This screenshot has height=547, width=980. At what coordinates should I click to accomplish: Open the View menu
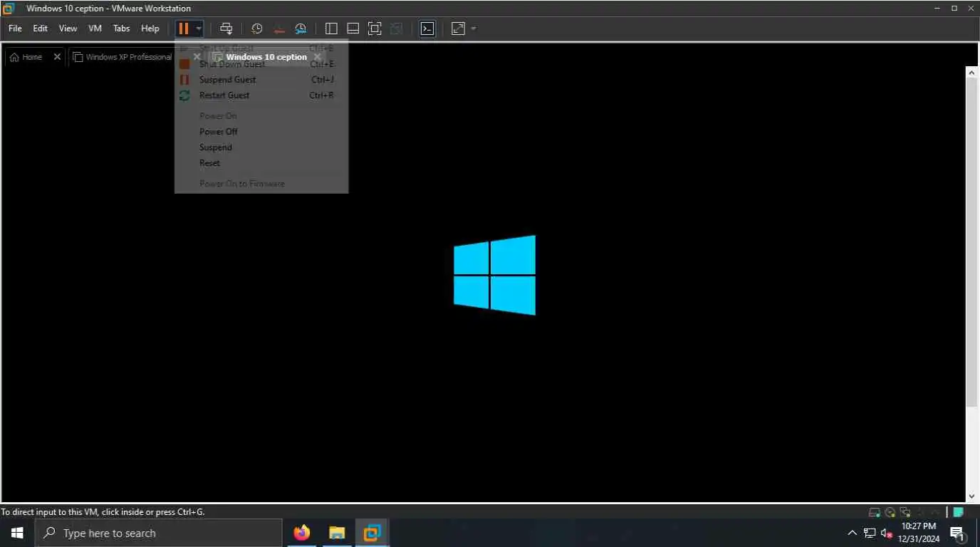68,28
